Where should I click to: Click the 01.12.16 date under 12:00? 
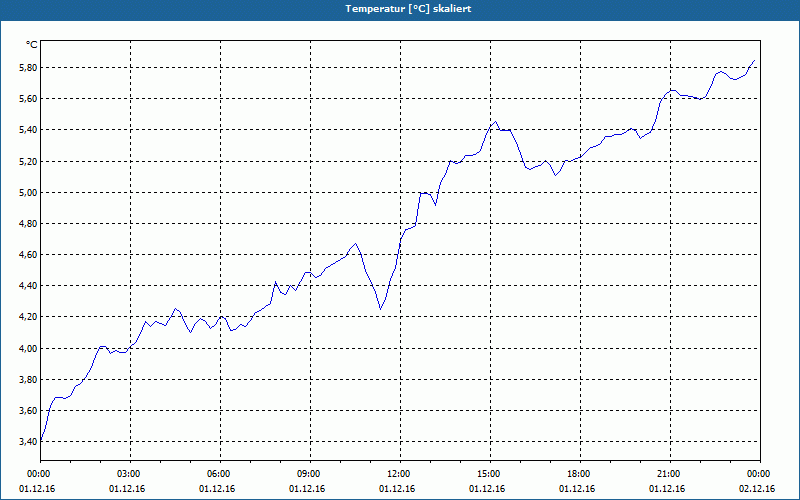tap(397, 489)
